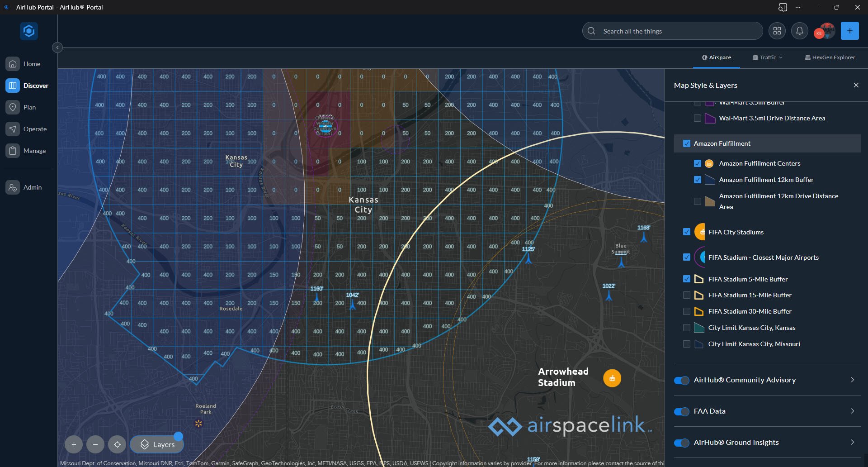Enable City Limit Kansas City, Missouri

click(687, 344)
